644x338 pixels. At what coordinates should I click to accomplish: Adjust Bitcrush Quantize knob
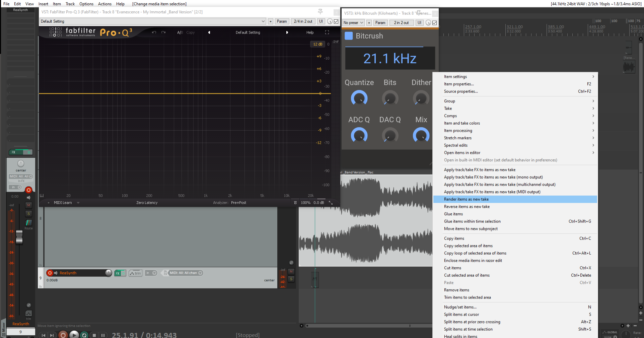pyautogui.click(x=359, y=98)
